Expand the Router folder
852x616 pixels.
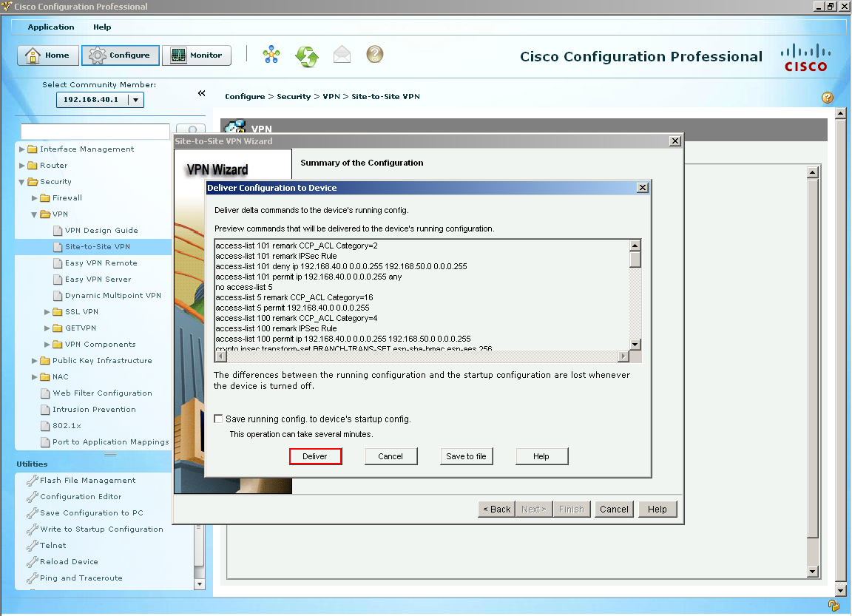(21, 165)
